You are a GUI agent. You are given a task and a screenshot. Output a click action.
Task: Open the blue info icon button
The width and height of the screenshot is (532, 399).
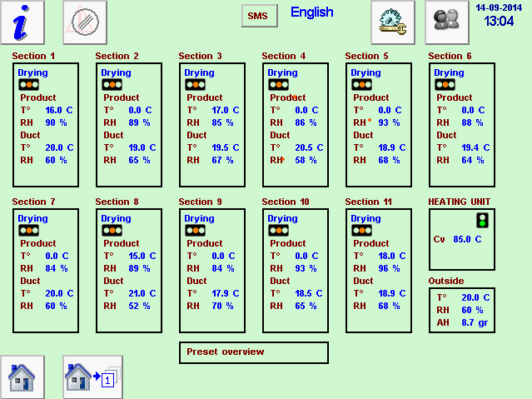coord(22,22)
